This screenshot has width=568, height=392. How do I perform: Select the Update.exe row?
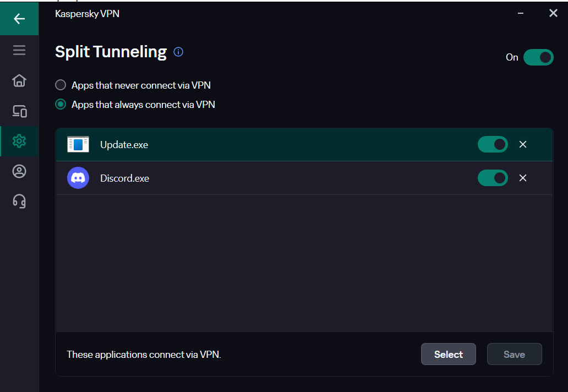pos(304,145)
